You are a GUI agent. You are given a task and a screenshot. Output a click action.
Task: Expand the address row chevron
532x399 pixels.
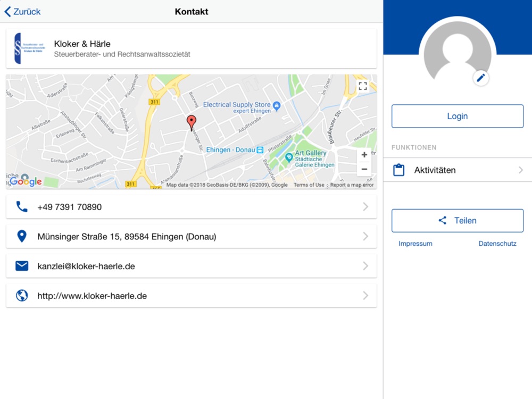click(x=365, y=236)
